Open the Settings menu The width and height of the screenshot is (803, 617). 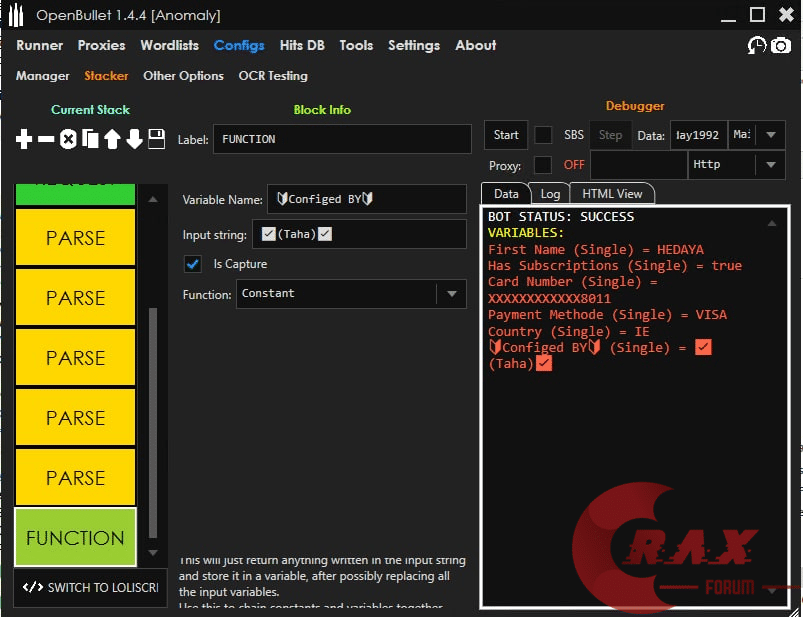click(x=413, y=45)
